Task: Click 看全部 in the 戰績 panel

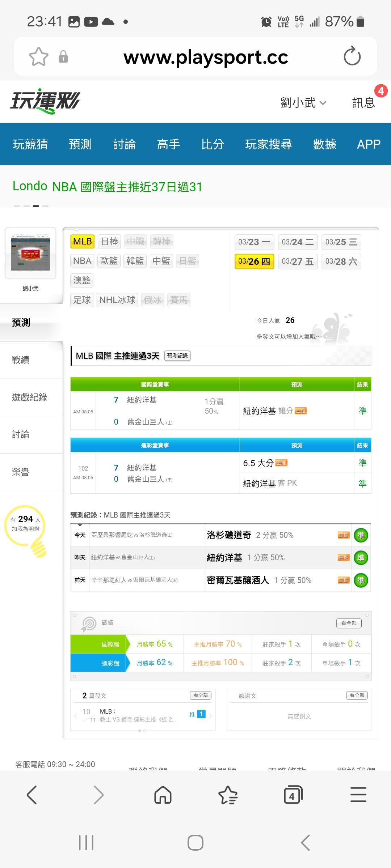Action: pyautogui.click(x=349, y=623)
